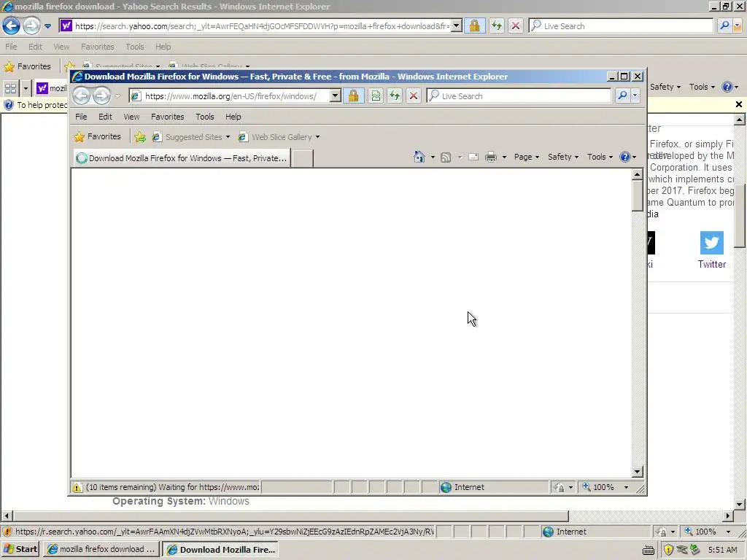The width and height of the screenshot is (747, 560).
Task: Click the lock security icon in front window
Action: point(354,96)
